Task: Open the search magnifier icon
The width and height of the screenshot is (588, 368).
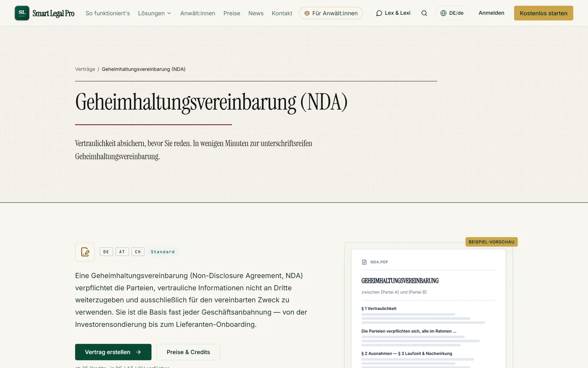Action: (x=424, y=13)
